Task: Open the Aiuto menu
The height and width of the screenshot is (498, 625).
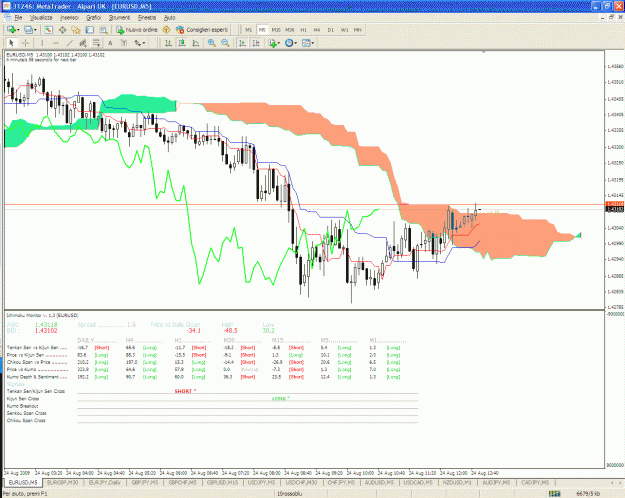Action: coord(170,18)
